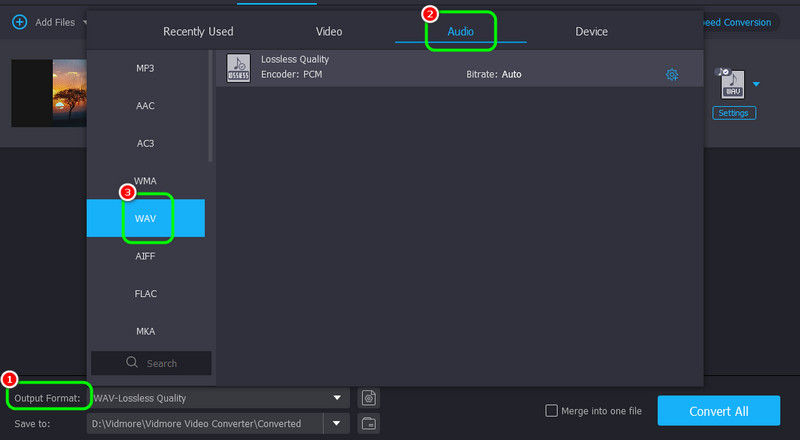Choose MP3 from the format list
This screenshot has width=800, height=440.
pyautogui.click(x=146, y=68)
